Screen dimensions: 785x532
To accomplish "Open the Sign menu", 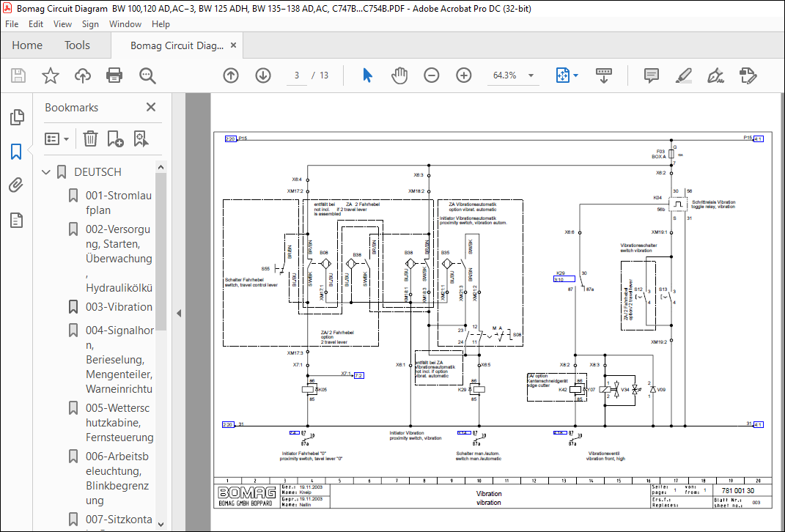I will (x=90, y=24).
